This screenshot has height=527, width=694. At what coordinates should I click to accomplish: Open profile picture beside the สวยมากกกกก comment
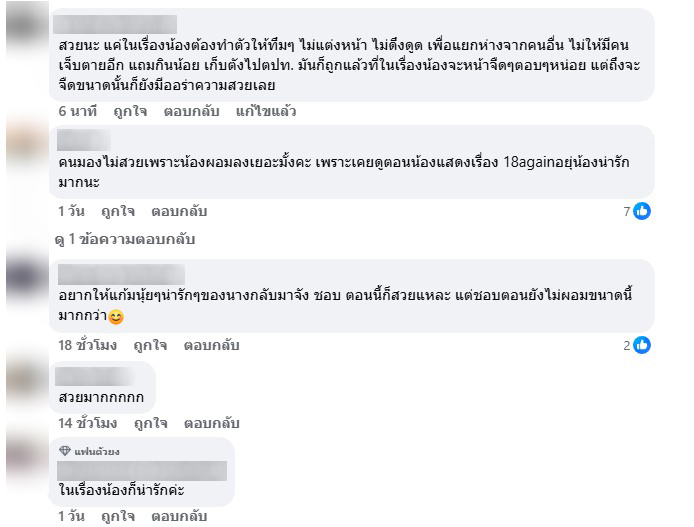click(x=27, y=379)
